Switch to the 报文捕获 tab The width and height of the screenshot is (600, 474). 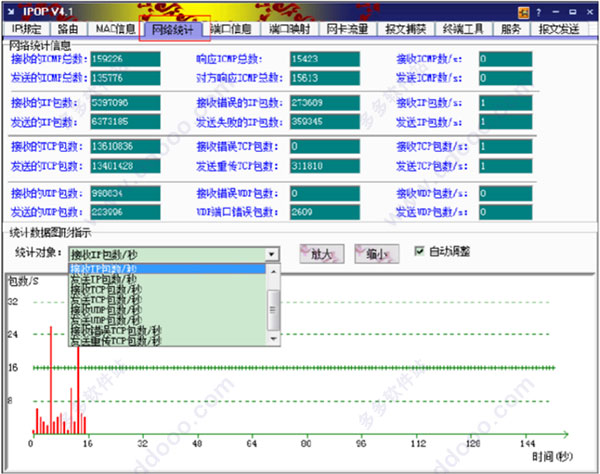[406, 29]
